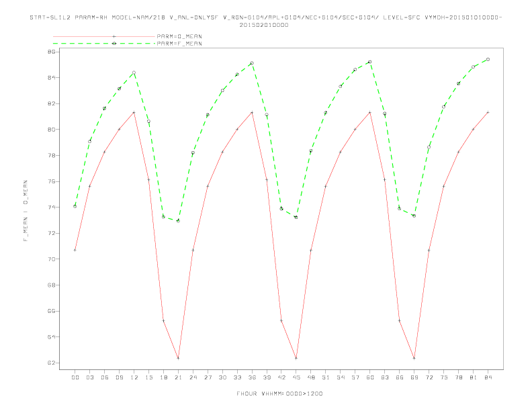Click x-axis forecast hour label 81
Image resolution: width=532 pixels, height=411 pixels.
pos(474,377)
